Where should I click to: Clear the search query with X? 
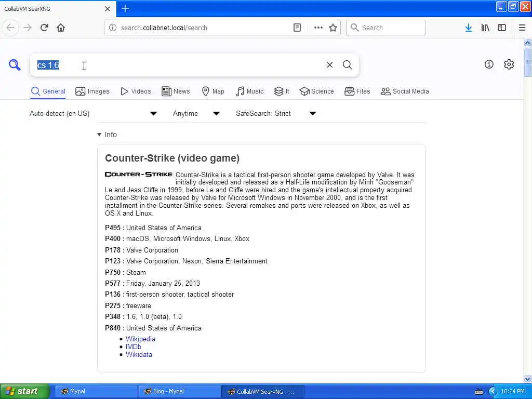329,65
